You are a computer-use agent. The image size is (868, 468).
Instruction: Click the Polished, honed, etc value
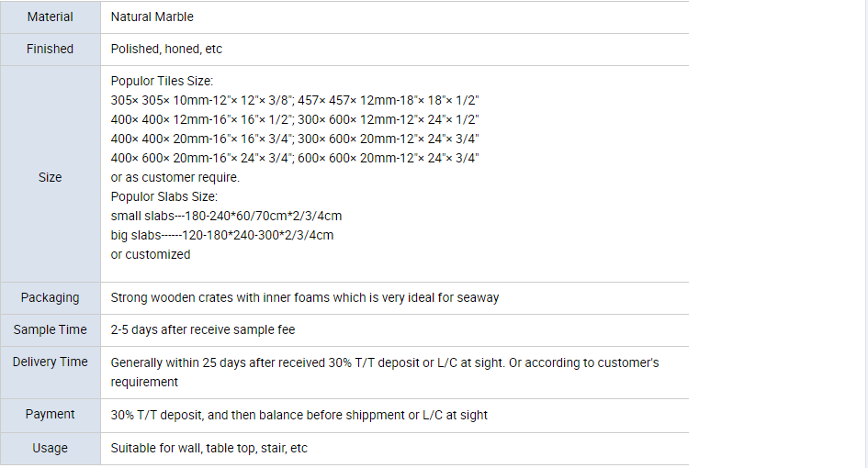(x=166, y=50)
